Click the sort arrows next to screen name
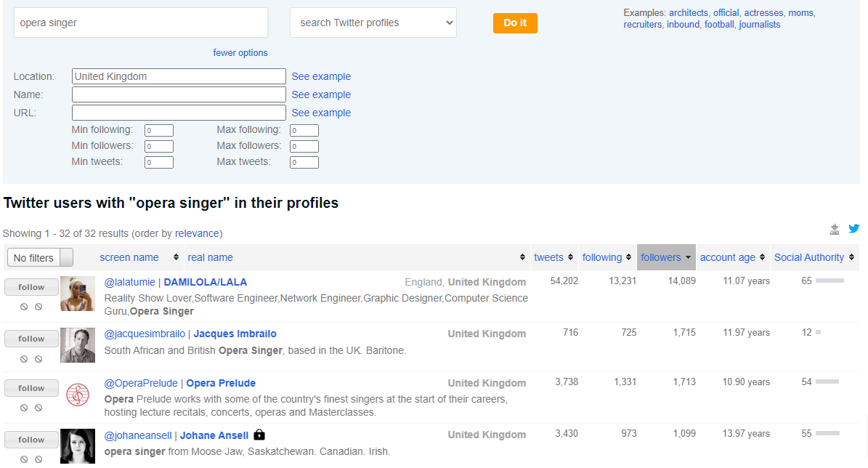This screenshot has height=468, width=868. (x=176, y=257)
